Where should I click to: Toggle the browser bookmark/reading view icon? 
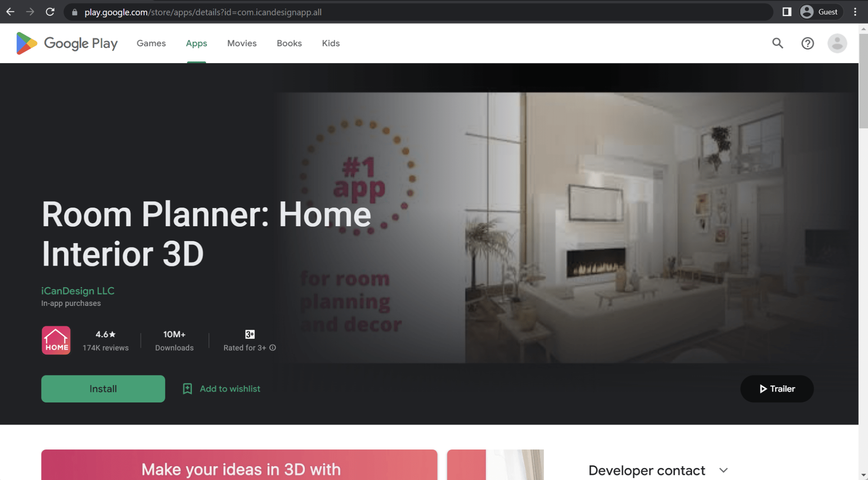click(786, 12)
